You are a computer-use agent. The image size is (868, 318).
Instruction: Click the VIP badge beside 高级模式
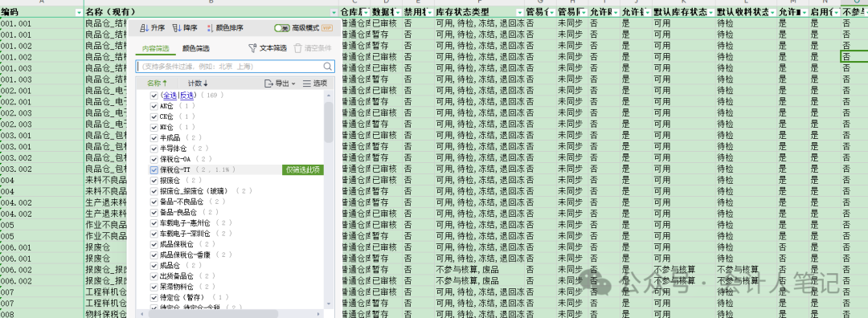click(327, 28)
